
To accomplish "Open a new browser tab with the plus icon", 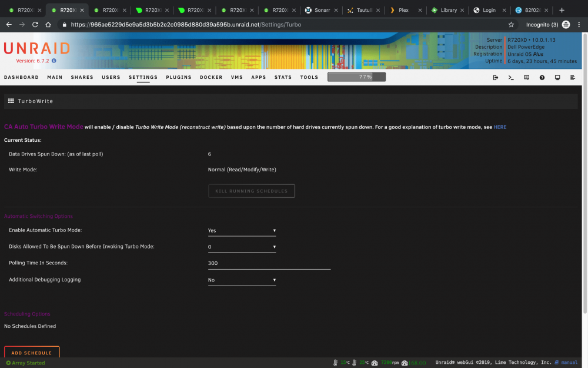I will pos(562,10).
